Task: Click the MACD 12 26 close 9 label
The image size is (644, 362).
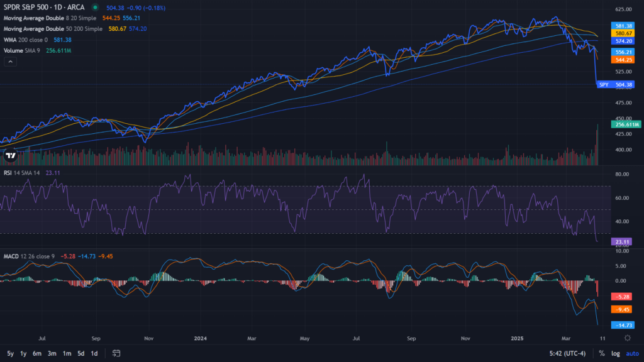Action: (x=29, y=256)
